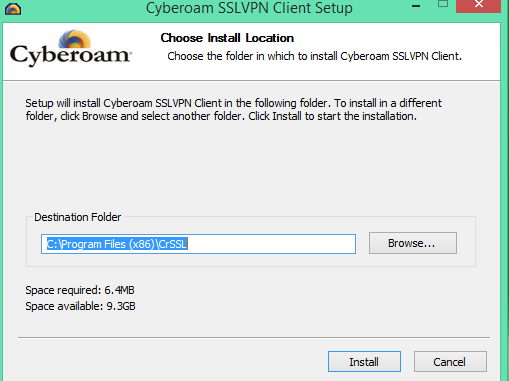Click the "Space required: 6.4MB" text
The height and width of the screenshot is (381, 509).
[80, 290]
